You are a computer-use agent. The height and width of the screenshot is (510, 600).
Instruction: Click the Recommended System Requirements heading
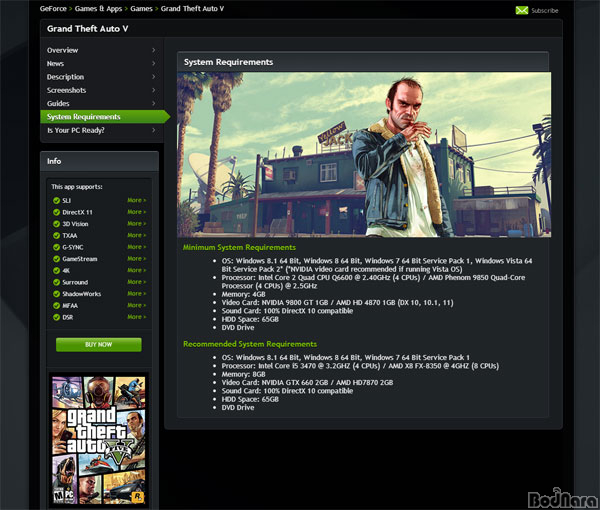250,344
